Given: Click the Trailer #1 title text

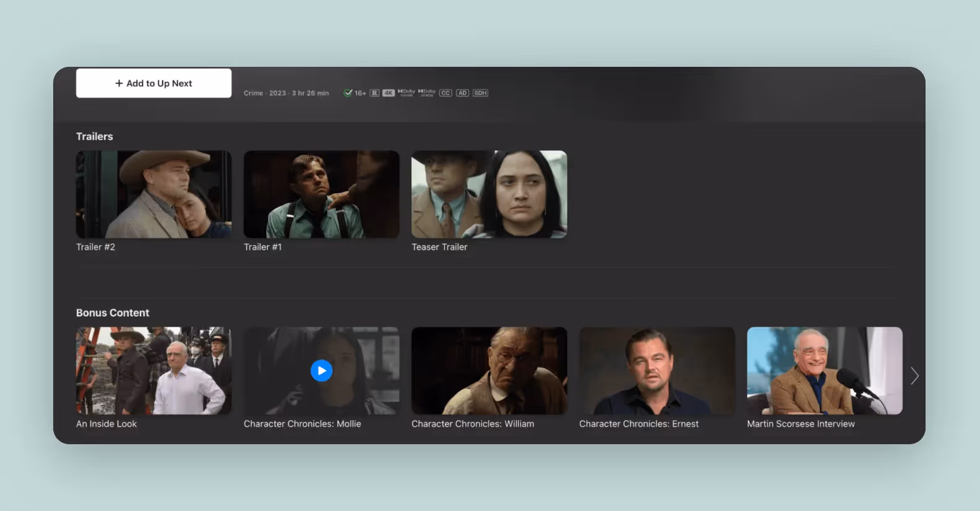Looking at the screenshot, I should (x=262, y=247).
